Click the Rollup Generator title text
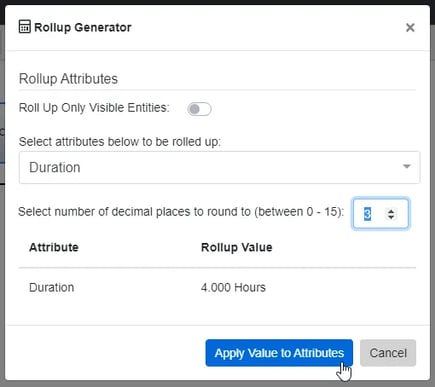The width and height of the screenshot is (435, 387). click(83, 27)
